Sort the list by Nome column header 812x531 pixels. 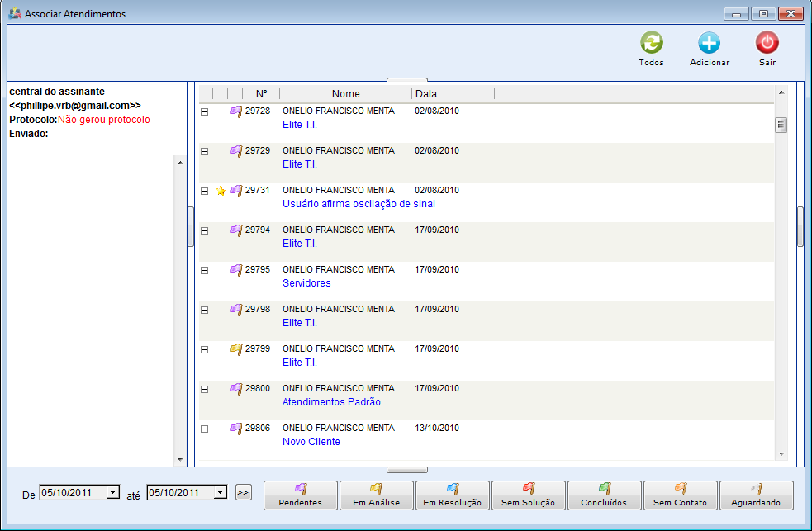(345, 93)
